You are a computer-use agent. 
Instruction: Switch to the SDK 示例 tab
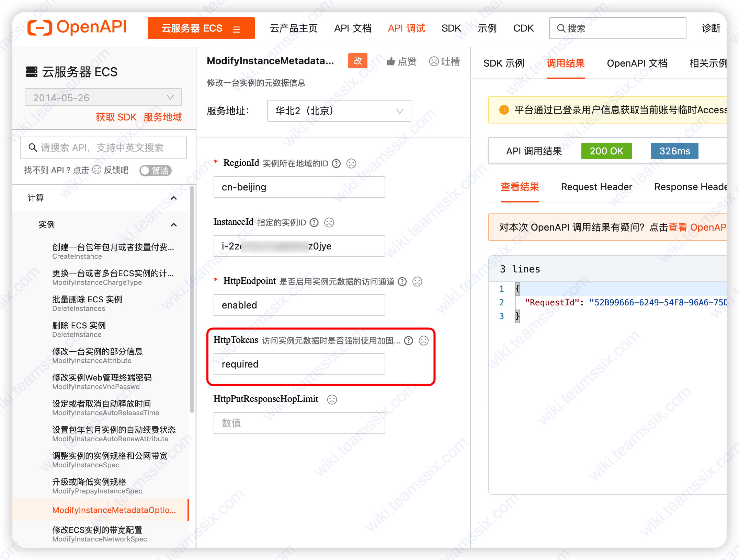point(503,63)
